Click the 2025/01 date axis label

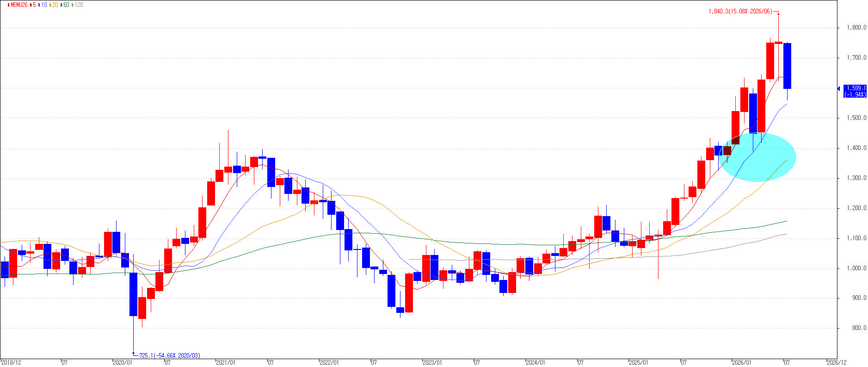tap(639, 362)
